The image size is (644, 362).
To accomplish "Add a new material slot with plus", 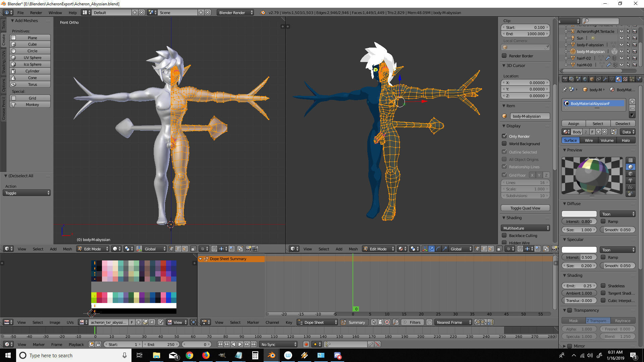I will [632, 102].
